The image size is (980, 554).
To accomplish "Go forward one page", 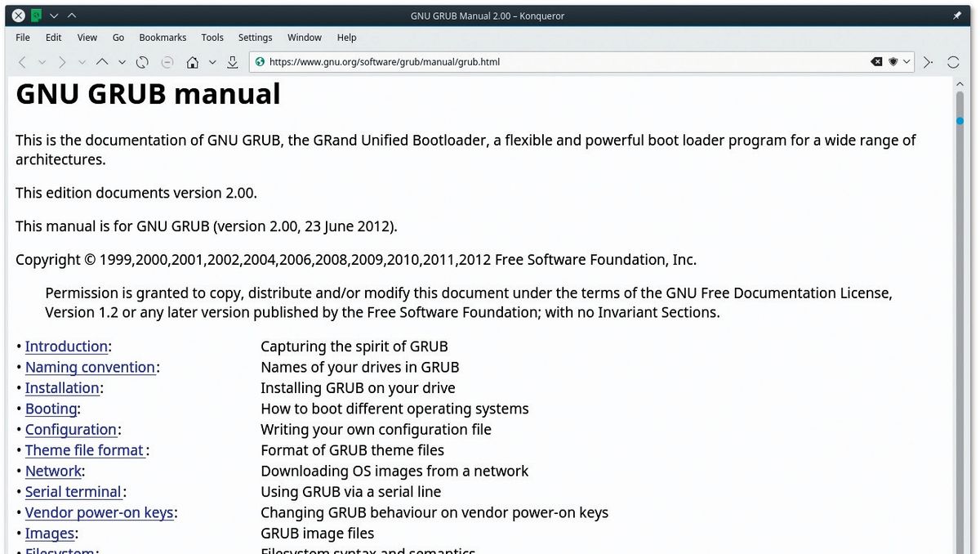I will (x=62, y=61).
